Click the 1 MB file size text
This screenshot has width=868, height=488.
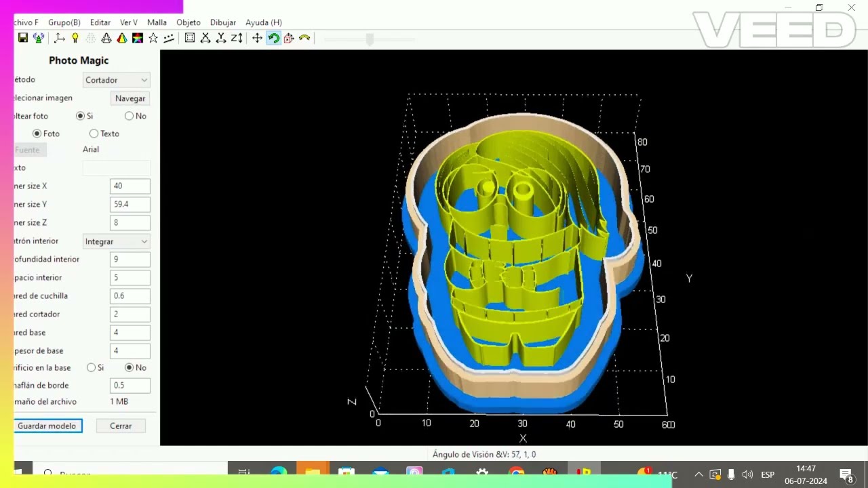coord(119,401)
